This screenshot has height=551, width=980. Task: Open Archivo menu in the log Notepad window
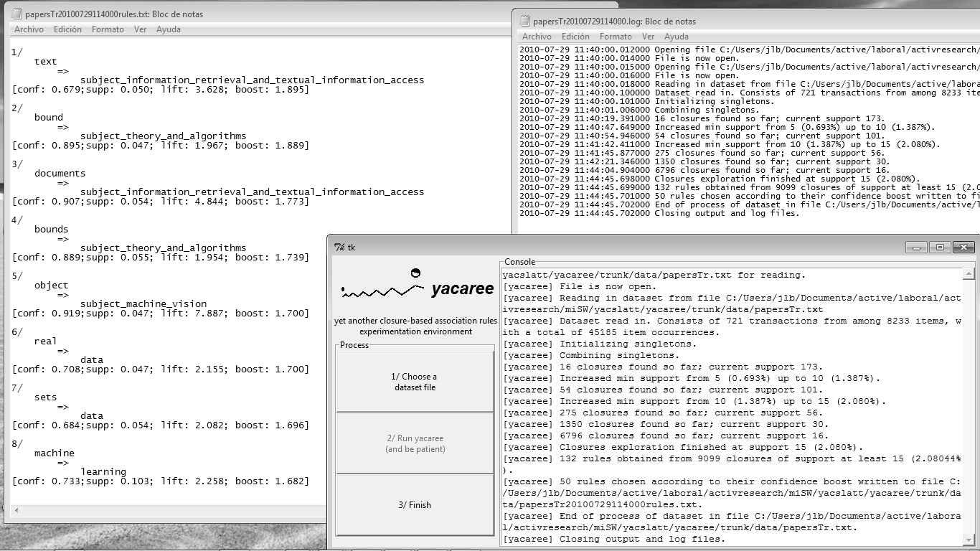click(x=537, y=37)
